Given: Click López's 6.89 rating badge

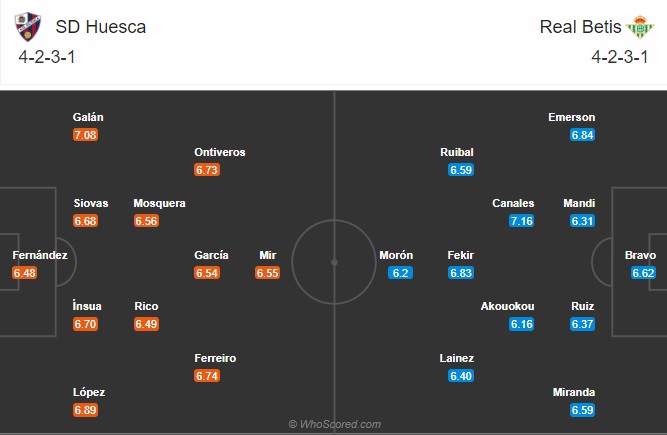Looking at the screenshot, I should point(86,410).
